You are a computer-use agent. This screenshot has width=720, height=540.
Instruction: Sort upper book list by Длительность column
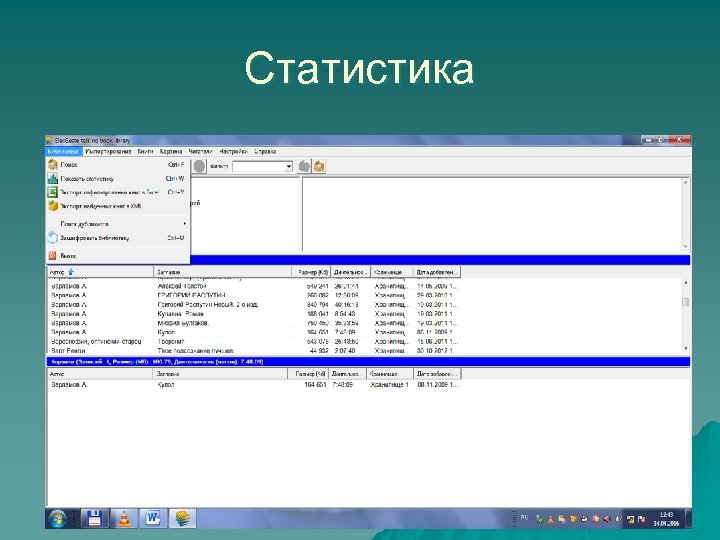tap(351, 272)
